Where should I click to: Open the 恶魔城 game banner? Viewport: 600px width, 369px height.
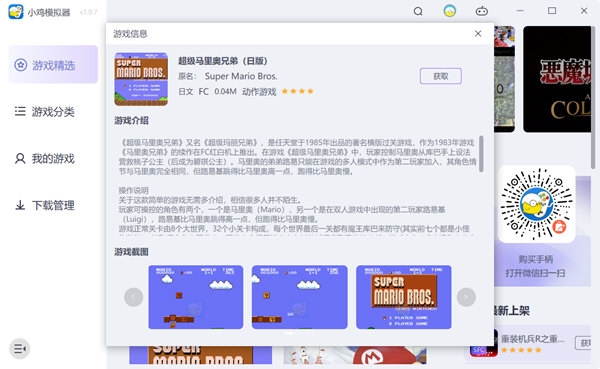tap(557, 79)
